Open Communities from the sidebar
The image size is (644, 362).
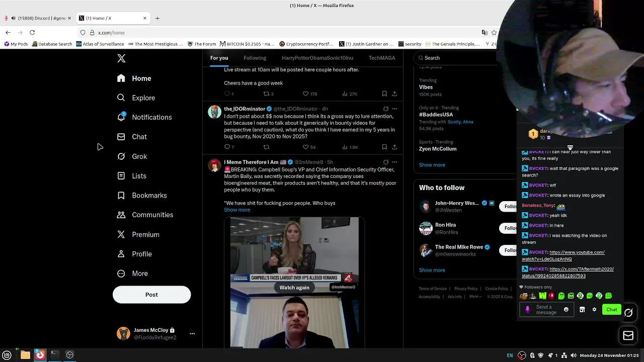pos(145,215)
